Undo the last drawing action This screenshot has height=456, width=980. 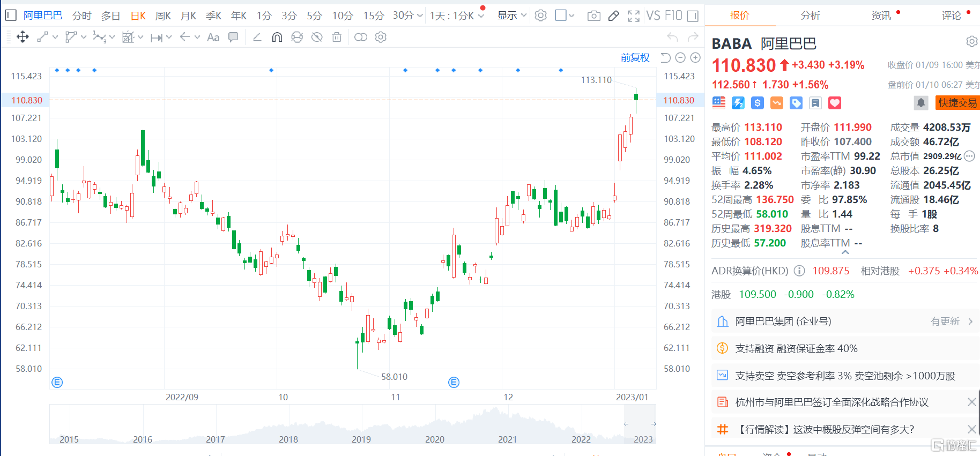pyautogui.click(x=672, y=37)
